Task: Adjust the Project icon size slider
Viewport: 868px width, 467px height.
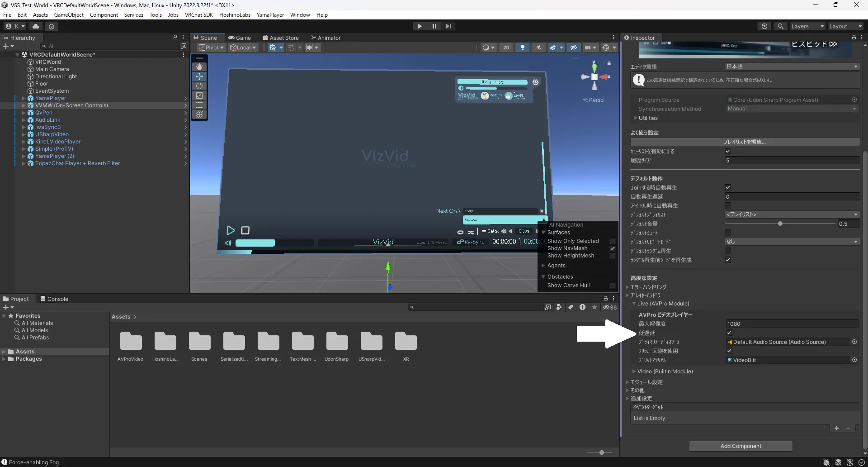Action: 601,453
